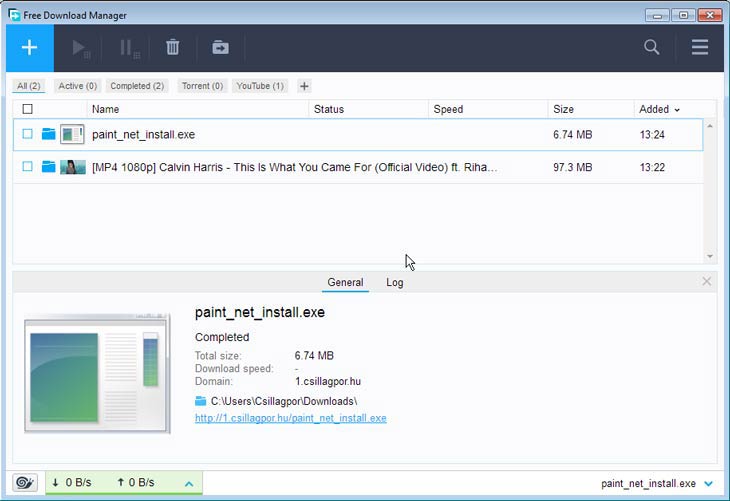730x501 pixels.
Task: Open search with magnifying glass icon
Action: coord(651,47)
